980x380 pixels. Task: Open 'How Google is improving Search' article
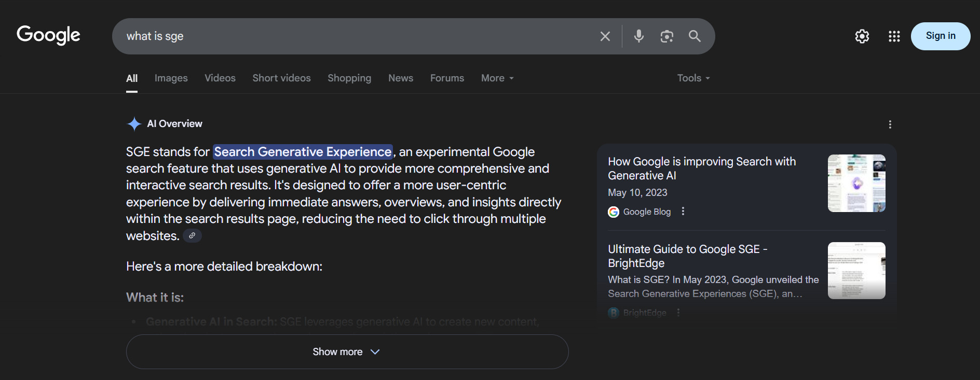702,168
